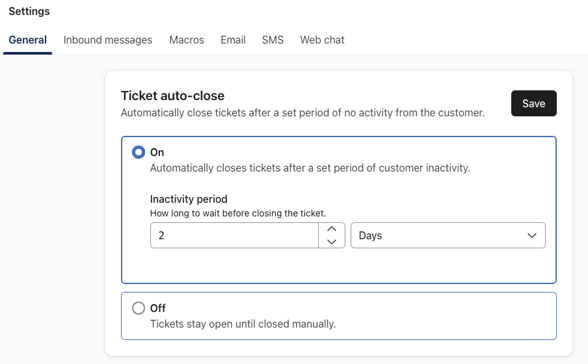Click the 'Automatically closes tickets' On description
The image size is (588, 364).
(310, 168)
